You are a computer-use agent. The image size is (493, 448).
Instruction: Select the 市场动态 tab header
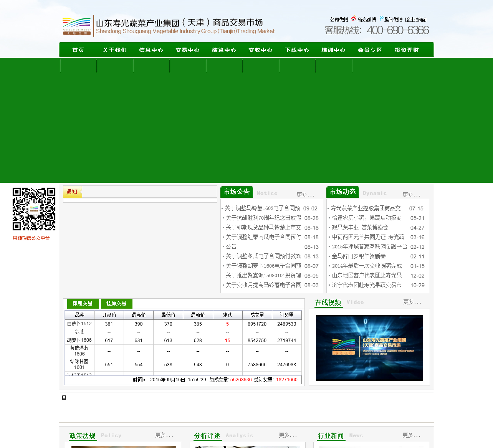pyautogui.click(x=343, y=192)
